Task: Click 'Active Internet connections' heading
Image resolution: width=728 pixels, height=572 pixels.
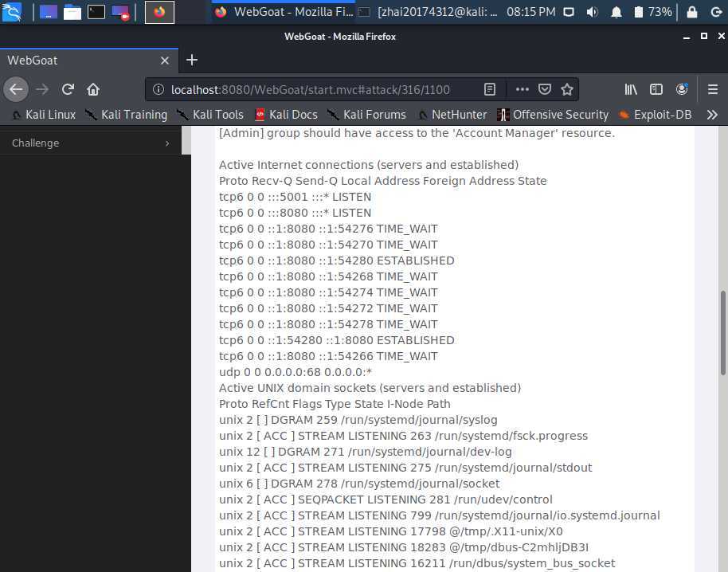Action: point(369,165)
